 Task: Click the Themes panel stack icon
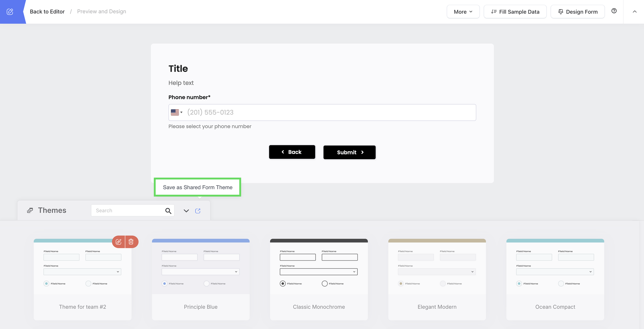point(30,211)
